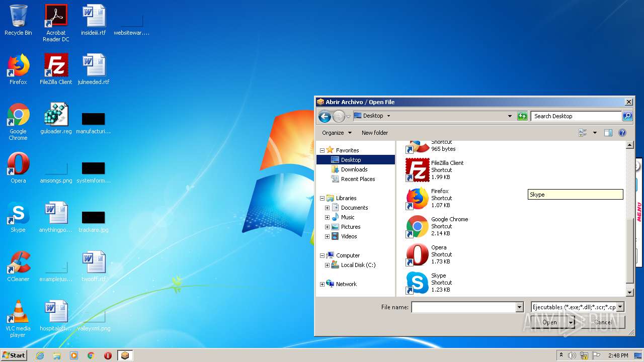Image resolution: width=644 pixels, height=362 pixels.
Task: Click the Search Desktop box
Action: pos(576,116)
